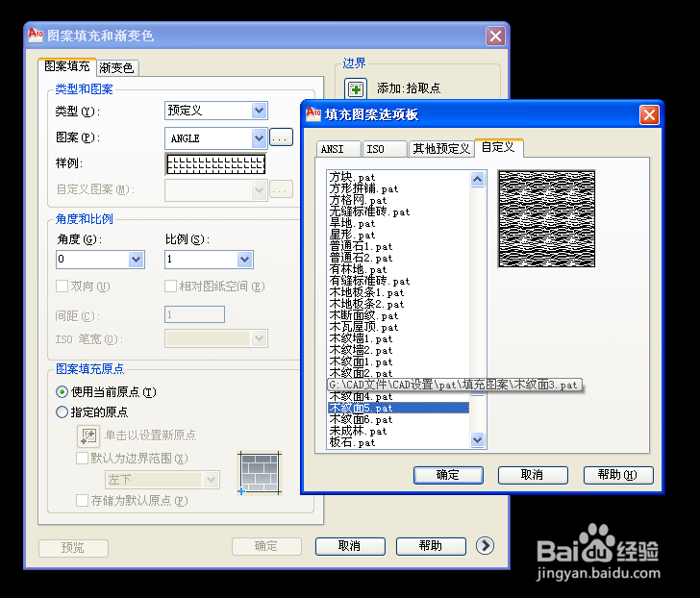Select 未成林.pat in the list

point(358,431)
